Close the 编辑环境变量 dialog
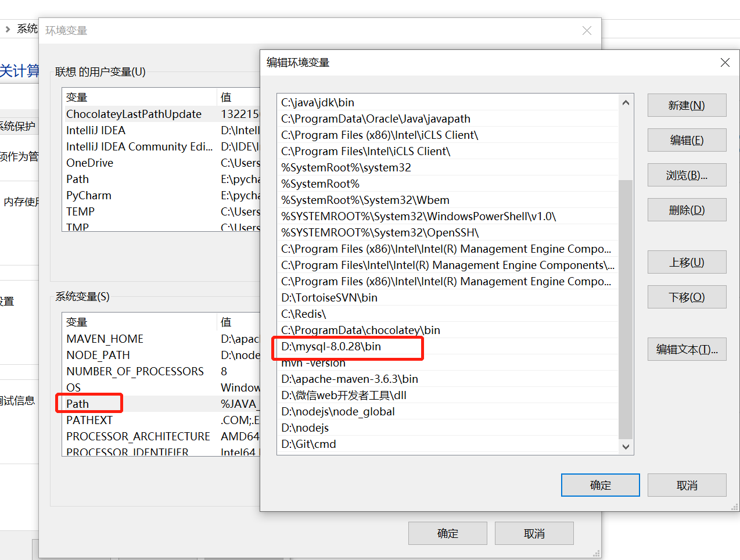The image size is (740, 560). (725, 62)
